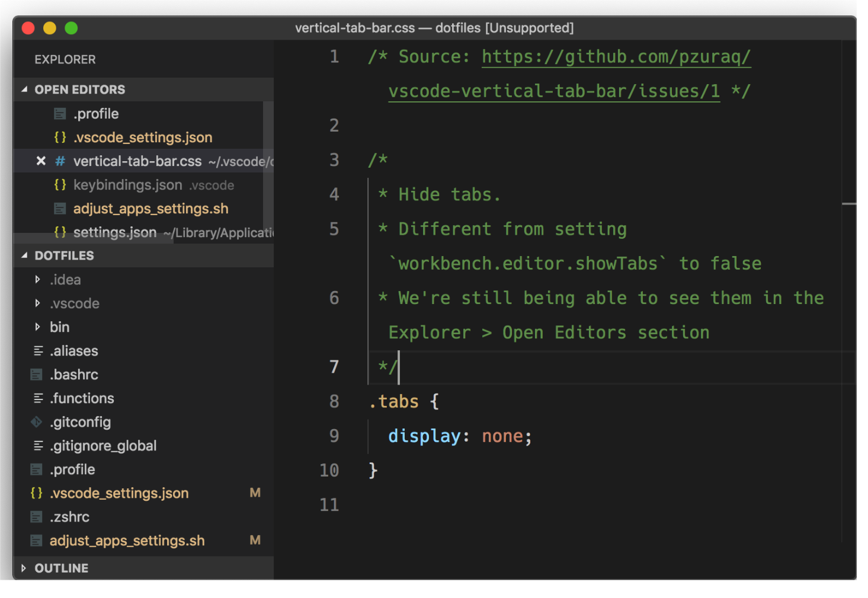Click the lines icon beside .aliases
Image resolution: width=868 pixels, height=598 pixels.
click(38, 350)
